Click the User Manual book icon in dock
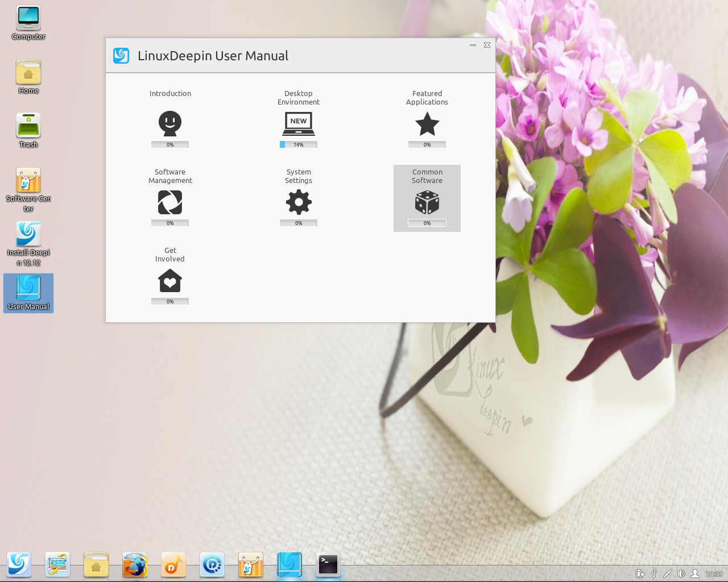This screenshot has width=728, height=582. click(x=289, y=564)
